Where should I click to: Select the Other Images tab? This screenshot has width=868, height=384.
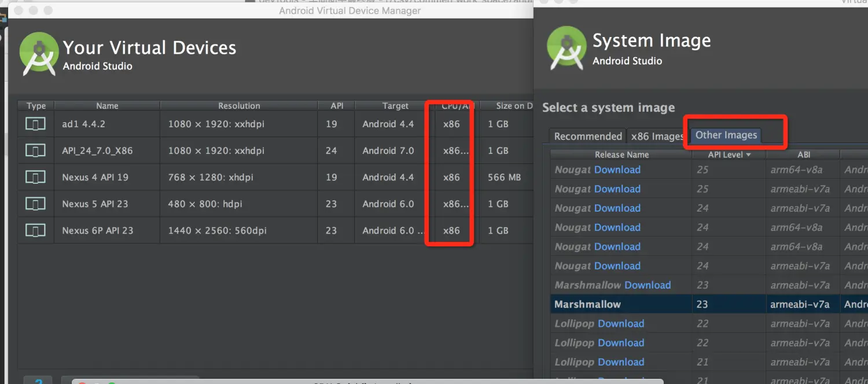[726, 135]
